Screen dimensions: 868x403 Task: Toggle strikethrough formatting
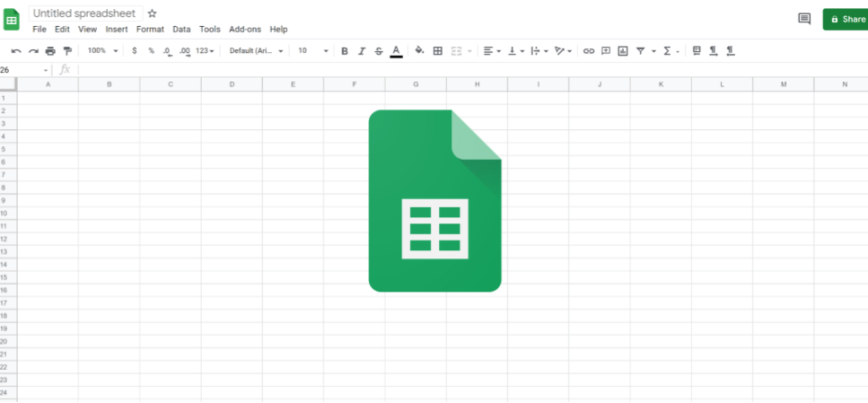coord(379,51)
